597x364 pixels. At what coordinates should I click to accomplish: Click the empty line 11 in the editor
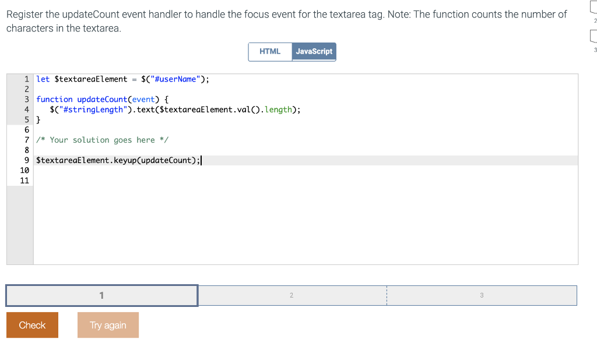[x=117, y=181]
